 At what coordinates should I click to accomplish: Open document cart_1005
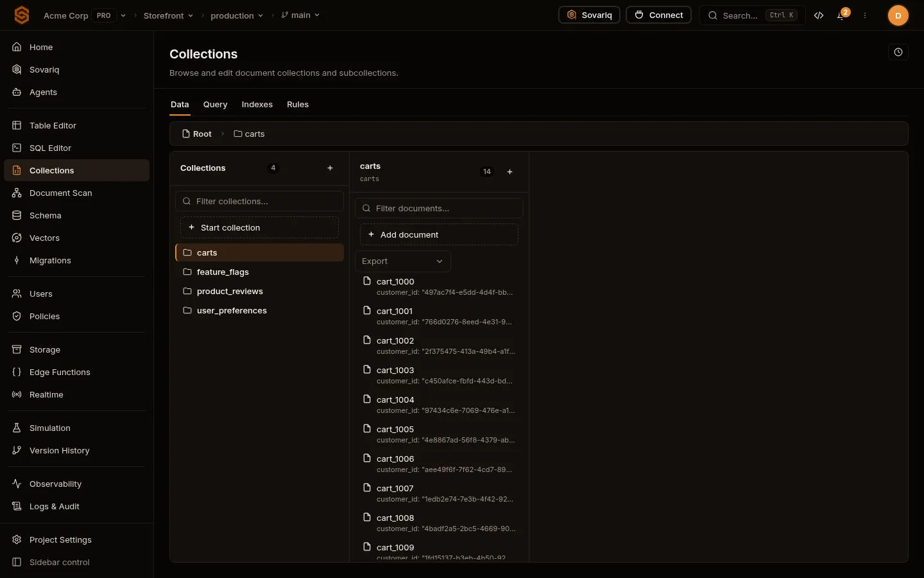point(439,434)
